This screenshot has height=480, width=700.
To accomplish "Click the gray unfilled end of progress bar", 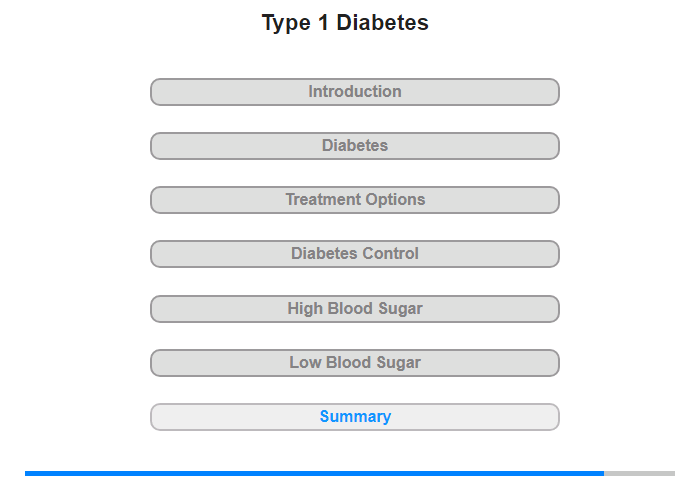I will coord(640,473).
